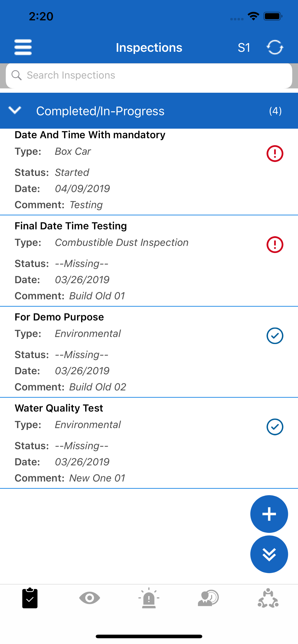
Task: Click the Completed/In-Progress count (4)
Action: [275, 111]
